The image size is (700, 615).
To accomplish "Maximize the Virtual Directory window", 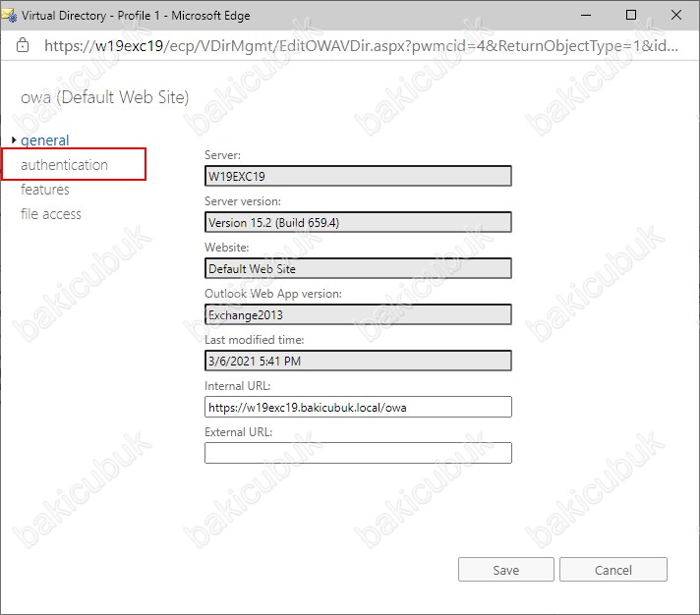I will pyautogui.click(x=631, y=15).
